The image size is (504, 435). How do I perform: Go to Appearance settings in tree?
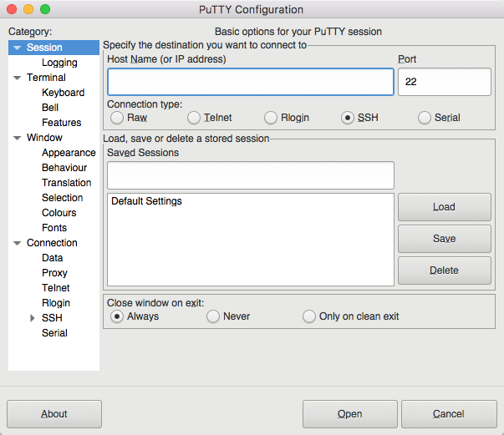click(x=69, y=153)
